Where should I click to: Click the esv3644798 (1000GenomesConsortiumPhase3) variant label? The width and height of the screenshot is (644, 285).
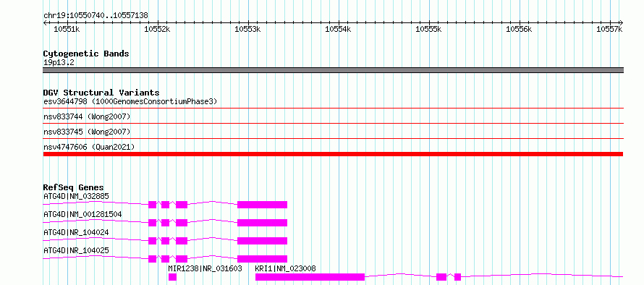(130, 101)
